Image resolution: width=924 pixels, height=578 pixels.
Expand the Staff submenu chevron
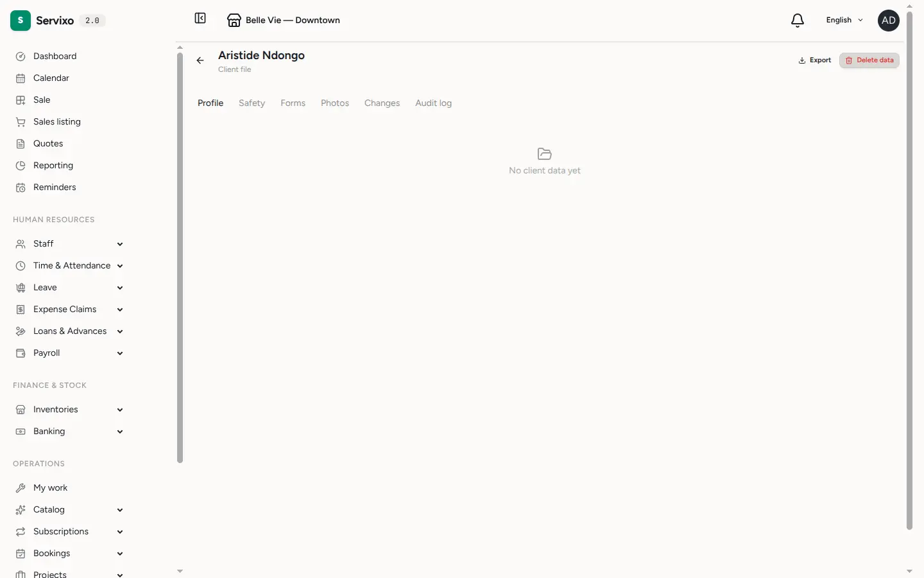click(120, 244)
